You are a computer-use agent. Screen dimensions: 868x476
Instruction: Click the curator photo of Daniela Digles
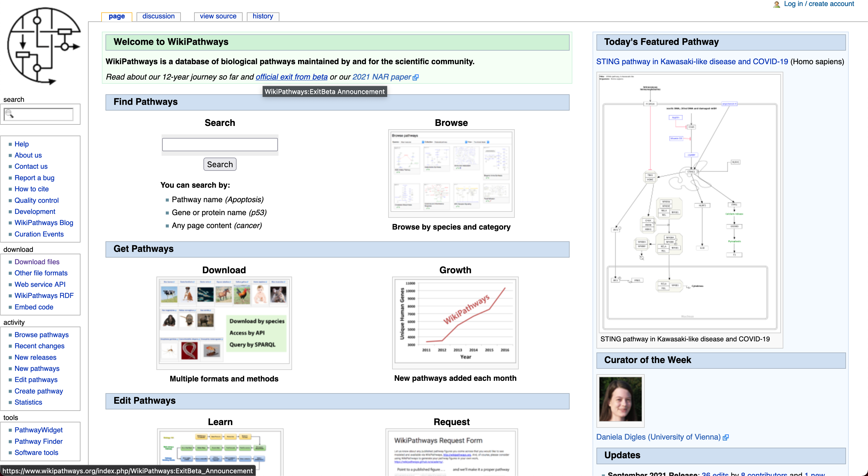click(620, 399)
